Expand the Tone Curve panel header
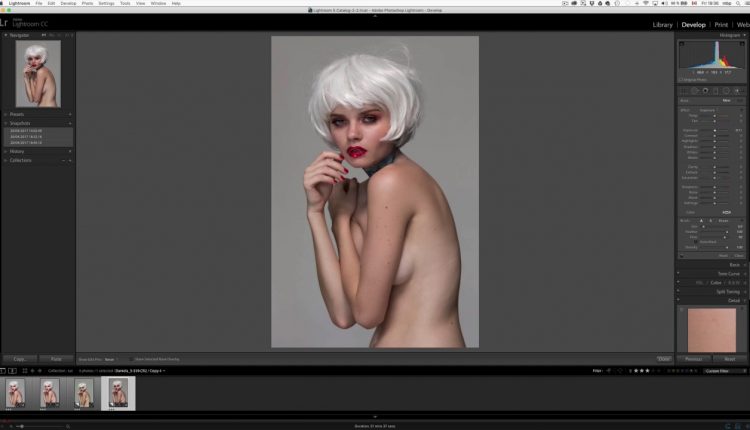 tap(729, 274)
